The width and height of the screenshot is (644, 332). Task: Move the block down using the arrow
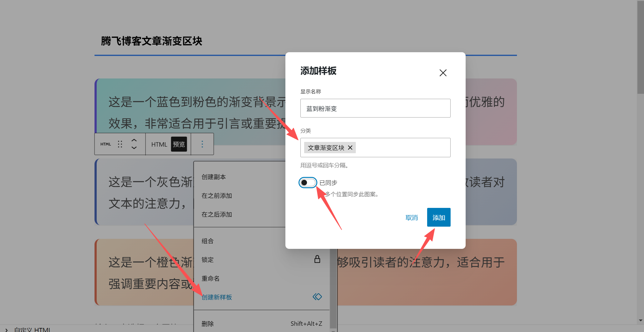coord(134,148)
